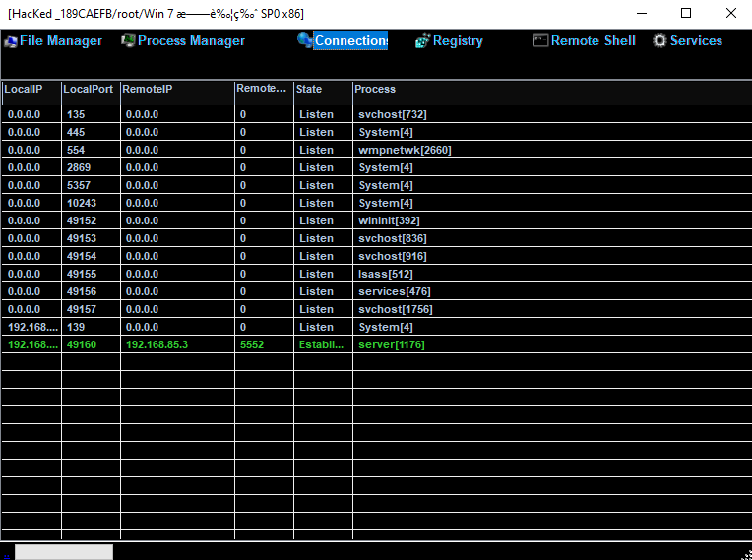Viewport: 752px width, 560px height.
Task: Open the Services tab label
Action: pos(696,41)
